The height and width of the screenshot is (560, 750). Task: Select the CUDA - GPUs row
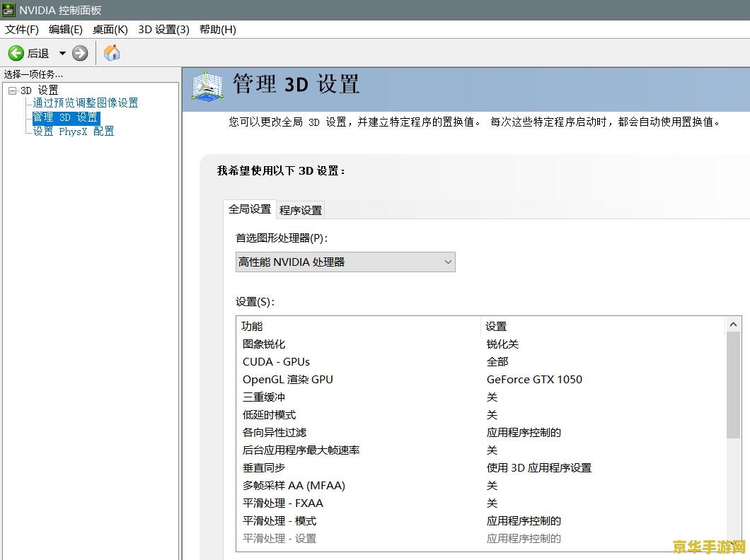[x=481, y=362]
